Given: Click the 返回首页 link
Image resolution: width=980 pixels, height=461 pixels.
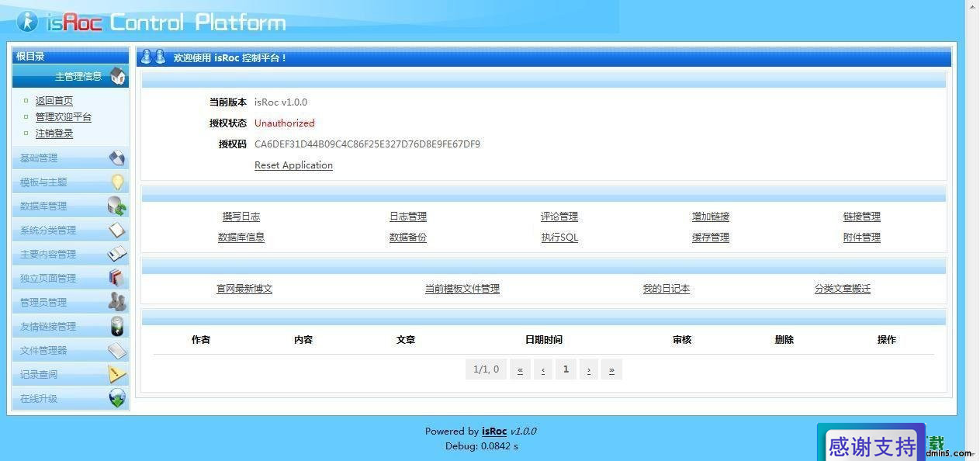Looking at the screenshot, I should point(54,101).
